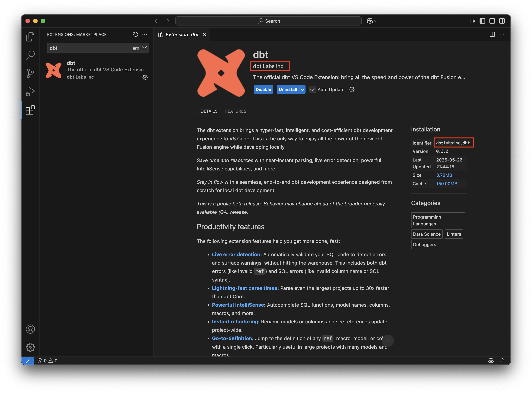Refresh the extensions marketplace list

136,34
